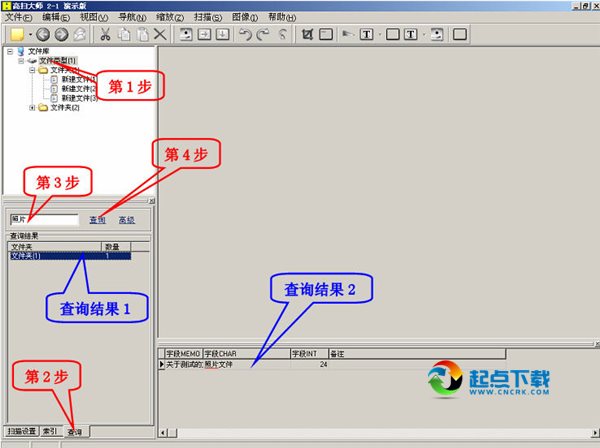The width and height of the screenshot is (600, 448).
Task: Click the first boxed T text tool icon
Action: [367, 34]
